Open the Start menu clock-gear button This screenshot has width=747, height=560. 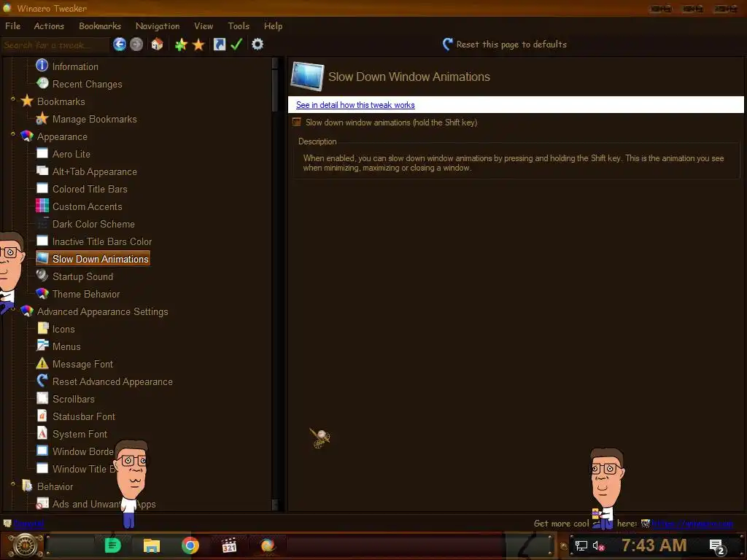tap(25, 545)
